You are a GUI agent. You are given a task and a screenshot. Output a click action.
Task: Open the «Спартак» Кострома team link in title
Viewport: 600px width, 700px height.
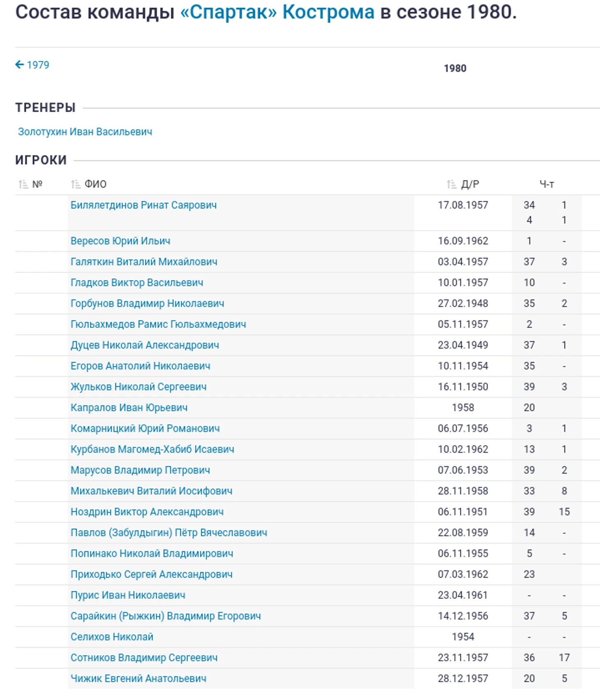click(x=277, y=12)
